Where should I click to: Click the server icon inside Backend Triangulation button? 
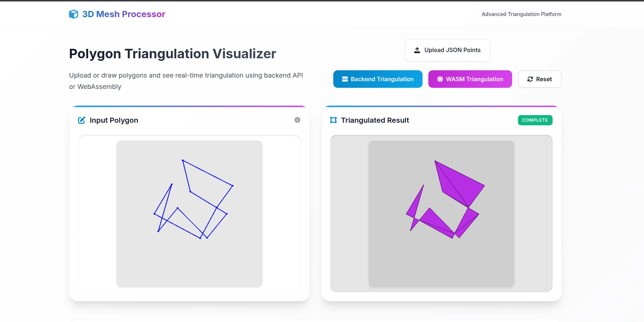coord(344,79)
